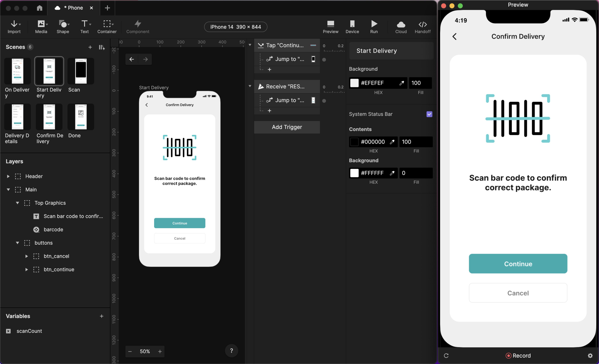This screenshot has width=599, height=364.
Task: Start recording with the Record button
Action: pyautogui.click(x=518, y=355)
